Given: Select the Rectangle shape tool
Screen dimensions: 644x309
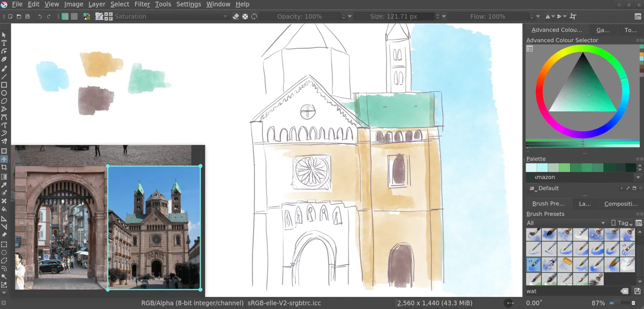Looking at the screenshot, I should (4, 85).
